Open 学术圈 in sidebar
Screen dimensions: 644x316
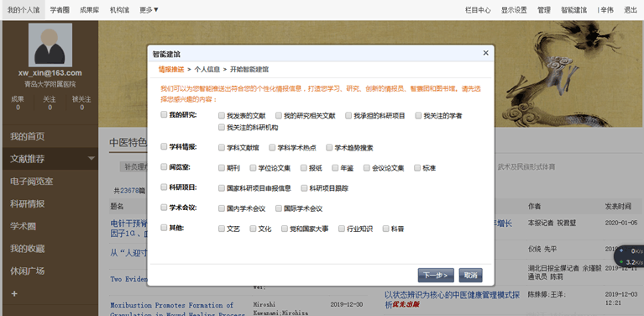click(x=50, y=226)
